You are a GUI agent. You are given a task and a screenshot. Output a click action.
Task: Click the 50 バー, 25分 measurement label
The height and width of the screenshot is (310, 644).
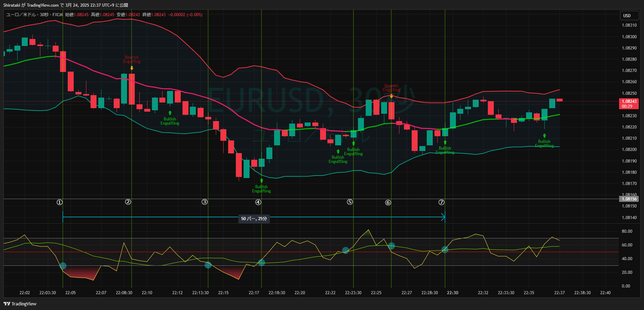pyautogui.click(x=254, y=219)
